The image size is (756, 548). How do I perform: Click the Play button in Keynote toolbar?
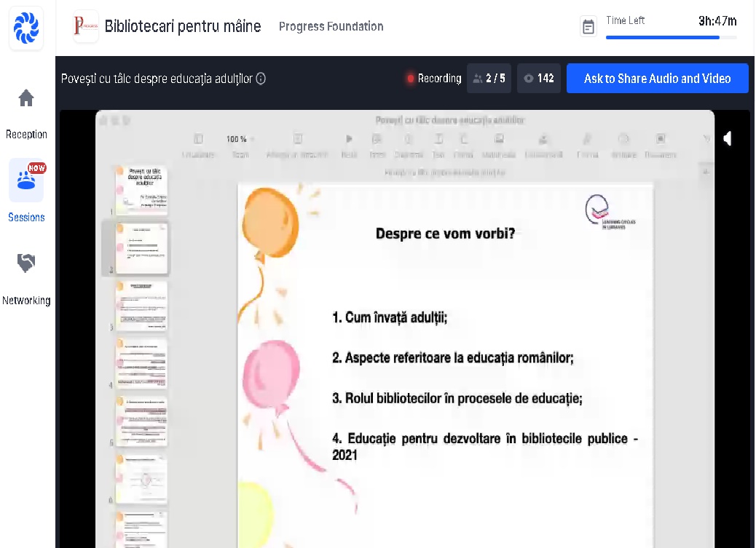(349, 139)
